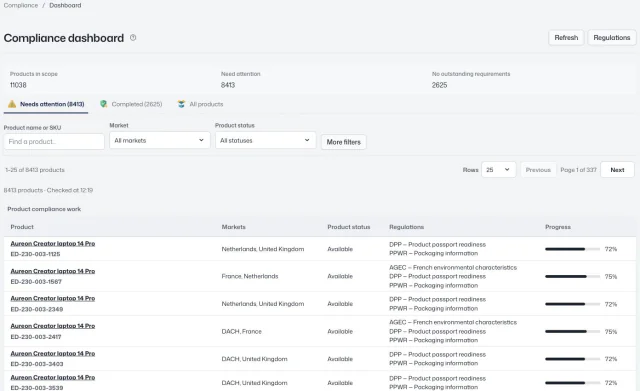Focus the Find a product search field

coord(54,142)
